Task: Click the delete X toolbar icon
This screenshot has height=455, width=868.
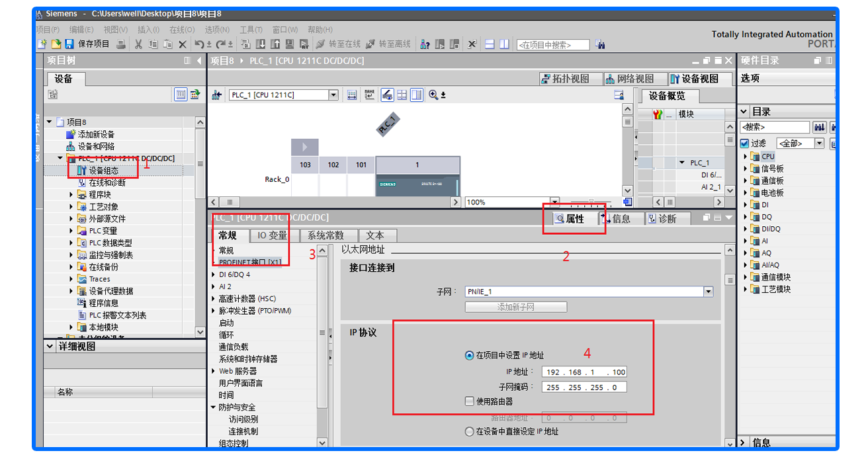Action: pyautogui.click(x=183, y=44)
